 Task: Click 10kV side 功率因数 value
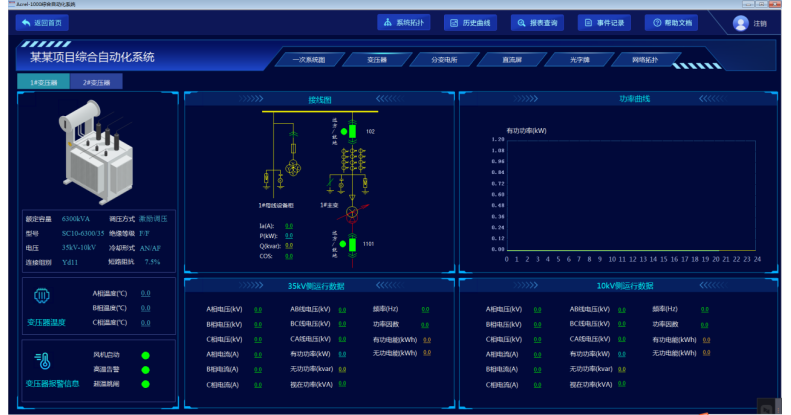[704, 325]
